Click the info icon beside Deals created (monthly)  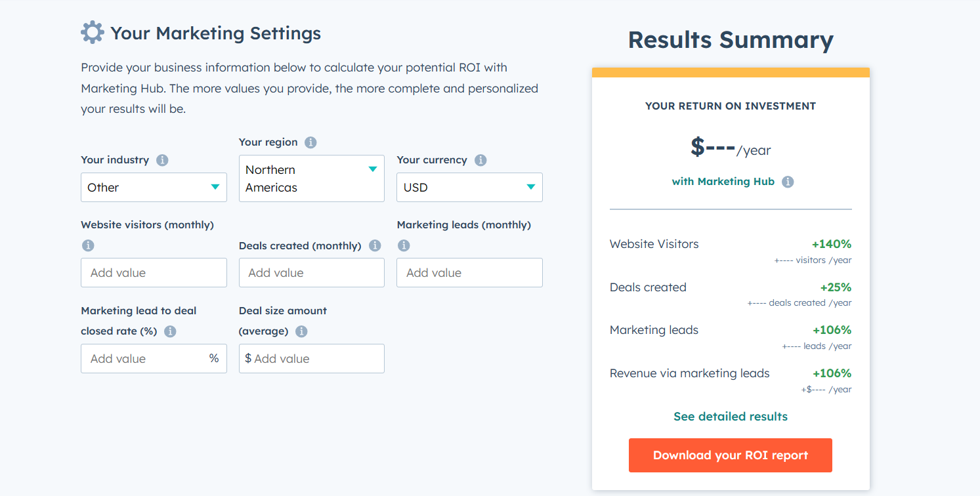[375, 245]
